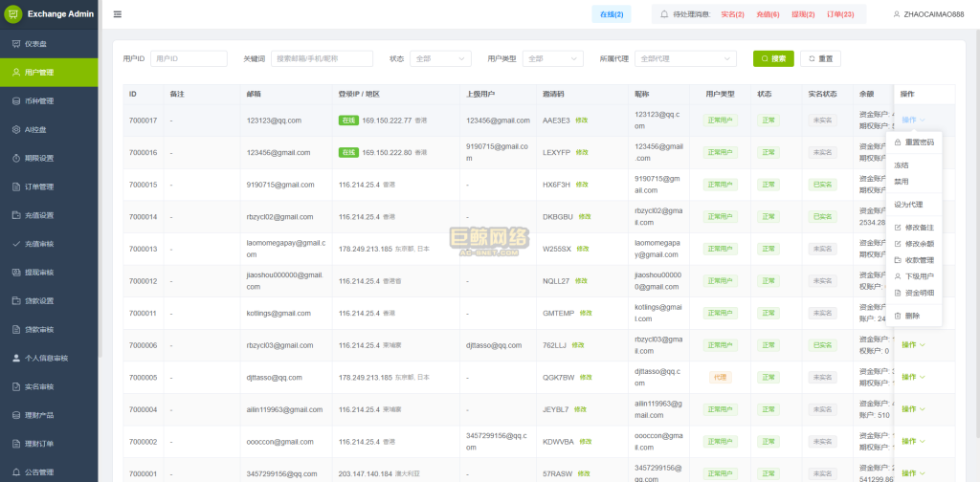
Task: Click ID cell 7000012
Action: click(x=144, y=281)
